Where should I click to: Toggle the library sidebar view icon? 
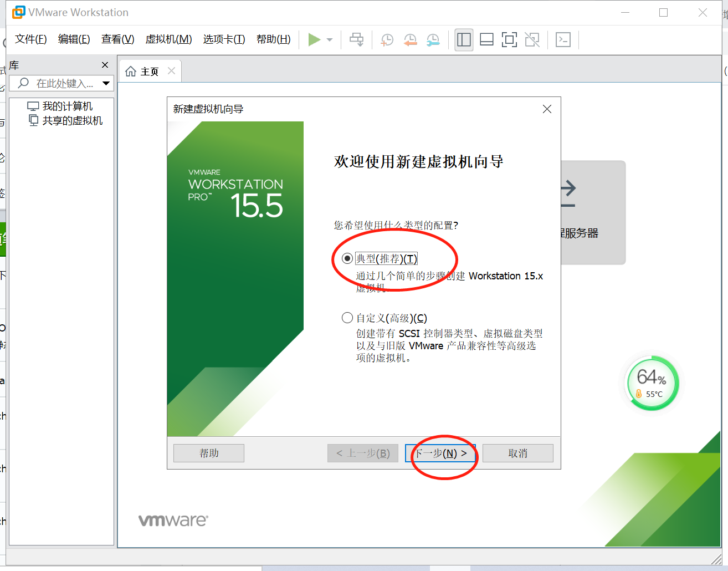coord(464,39)
